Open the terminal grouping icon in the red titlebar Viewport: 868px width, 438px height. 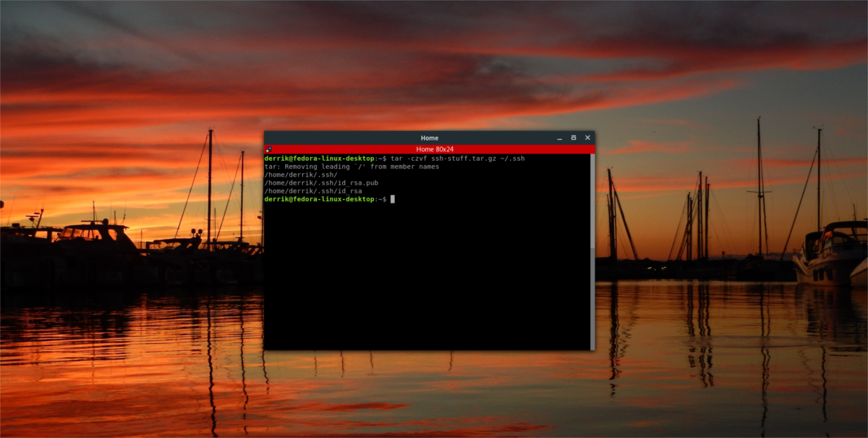click(x=268, y=149)
